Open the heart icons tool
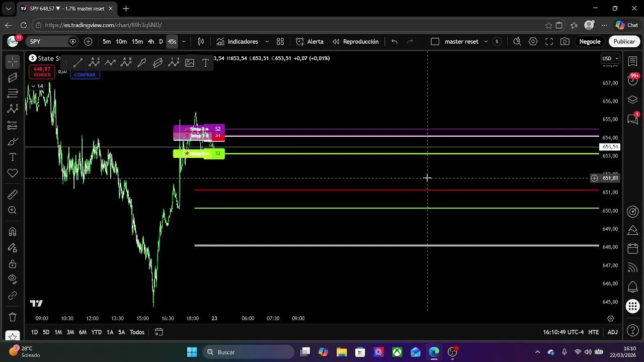 point(13,173)
